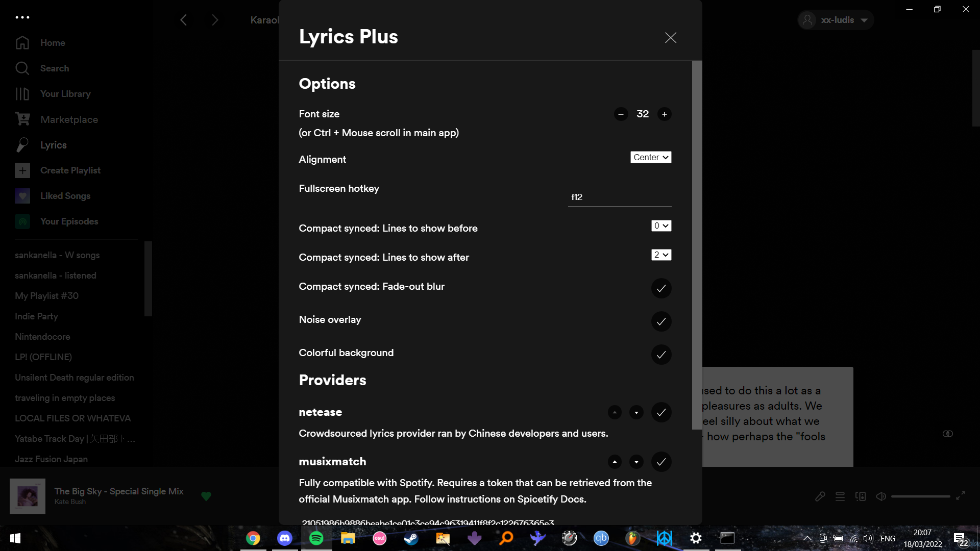Launch osu! from the taskbar

[x=379, y=538]
